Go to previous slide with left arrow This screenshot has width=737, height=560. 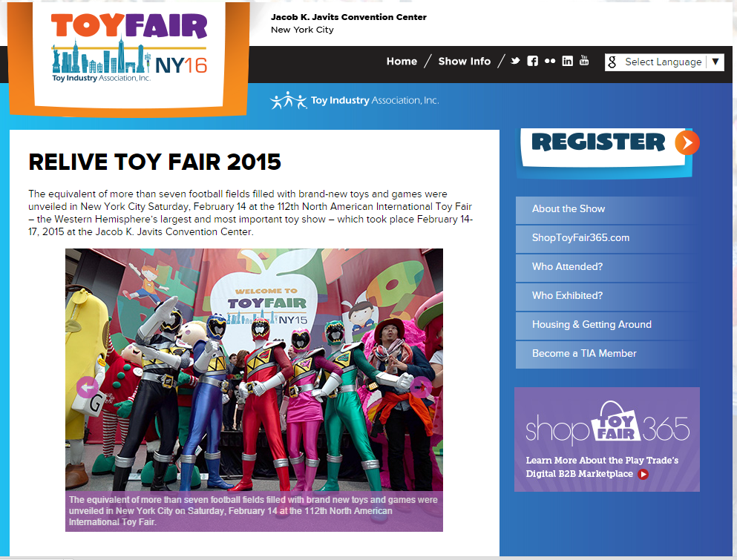click(88, 388)
